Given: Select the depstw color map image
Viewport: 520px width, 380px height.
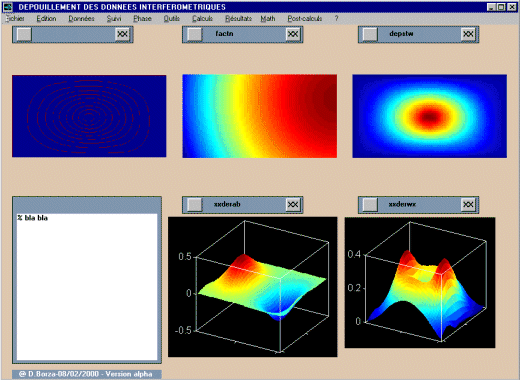Looking at the screenshot, I should click(x=430, y=116).
